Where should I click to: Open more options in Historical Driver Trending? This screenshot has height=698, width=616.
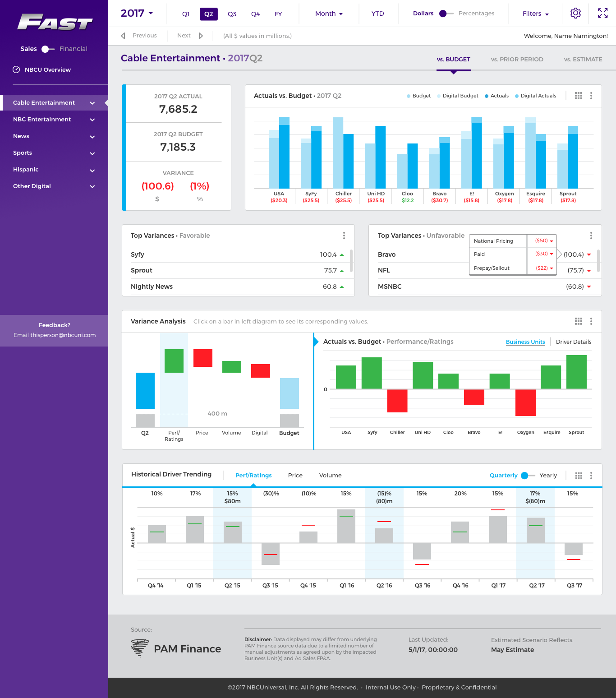tap(591, 476)
